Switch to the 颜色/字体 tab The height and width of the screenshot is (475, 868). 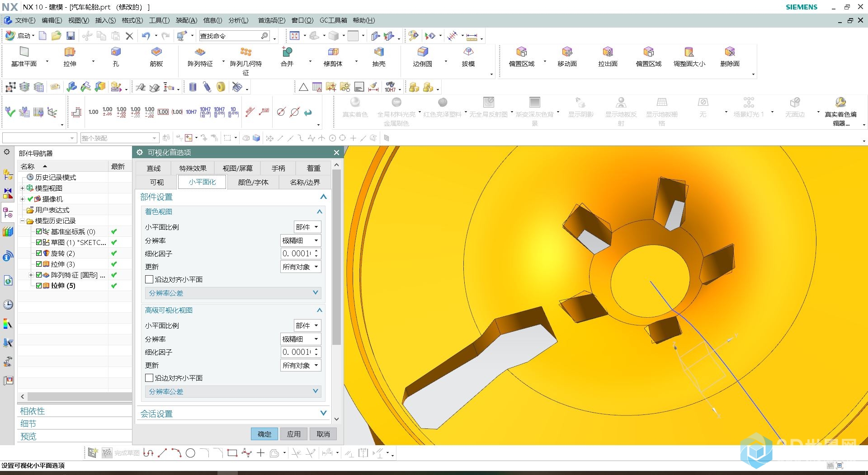(x=253, y=182)
